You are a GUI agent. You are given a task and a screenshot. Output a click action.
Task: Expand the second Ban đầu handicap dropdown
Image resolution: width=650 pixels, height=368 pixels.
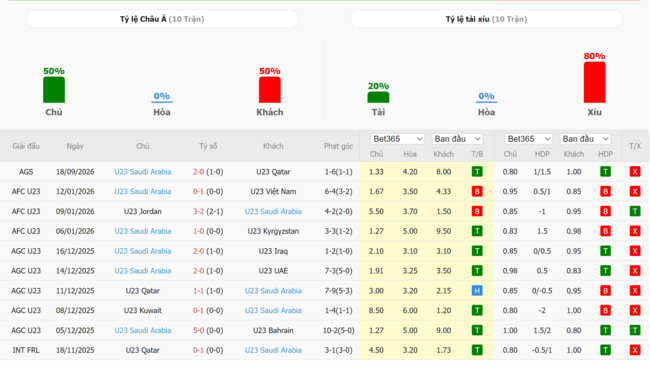585,139
